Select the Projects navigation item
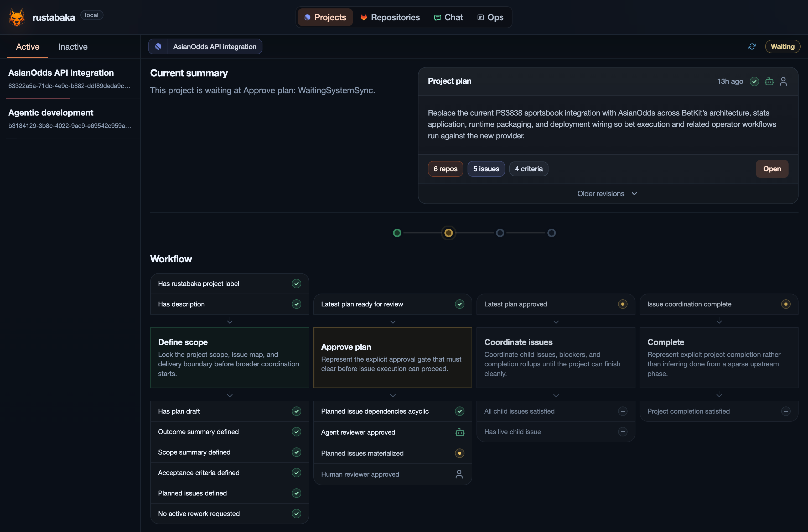 [x=325, y=17]
